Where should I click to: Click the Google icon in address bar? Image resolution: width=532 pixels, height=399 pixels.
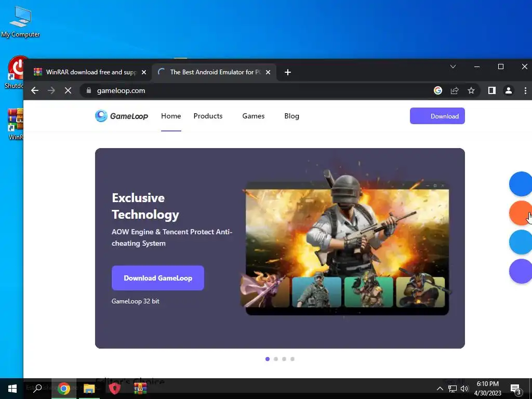[437, 90]
